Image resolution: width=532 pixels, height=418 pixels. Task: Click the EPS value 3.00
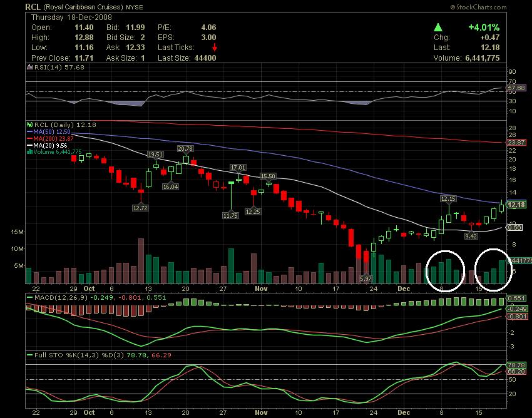(x=208, y=38)
